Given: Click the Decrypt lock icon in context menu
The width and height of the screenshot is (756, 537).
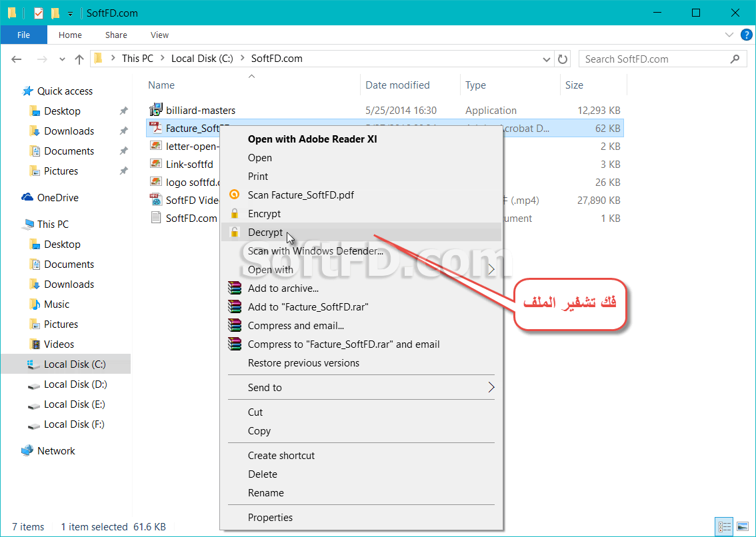Looking at the screenshot, I should coord(234,233).
